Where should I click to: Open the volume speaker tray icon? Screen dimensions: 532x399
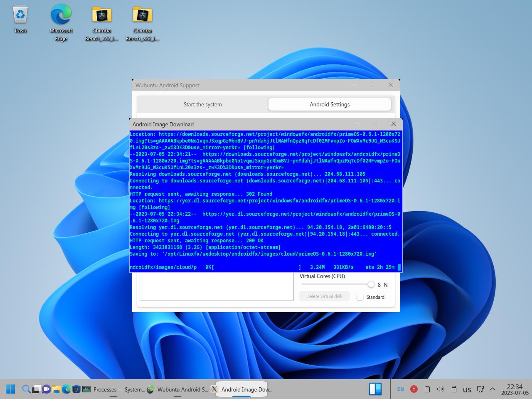pos(440,389)
